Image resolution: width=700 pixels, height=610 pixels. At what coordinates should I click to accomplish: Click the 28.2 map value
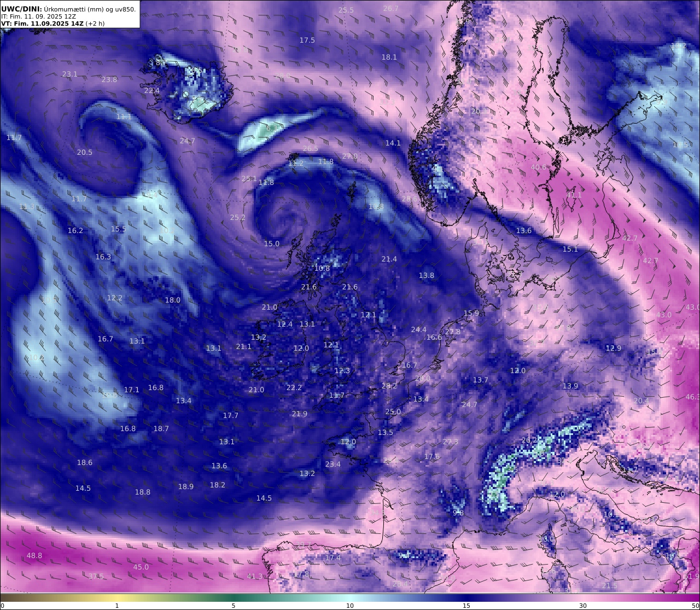tap(389, 386)
